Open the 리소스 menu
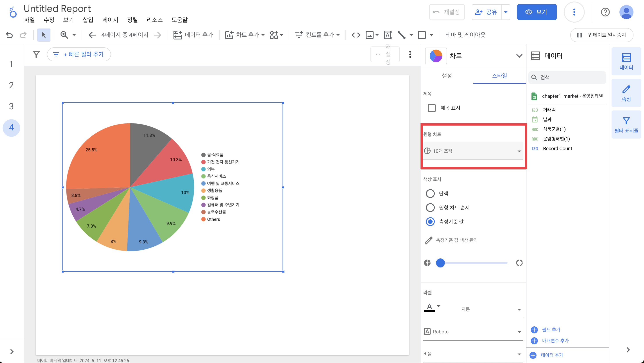Viewport: 644px width, 363px height. pos(154,20)
